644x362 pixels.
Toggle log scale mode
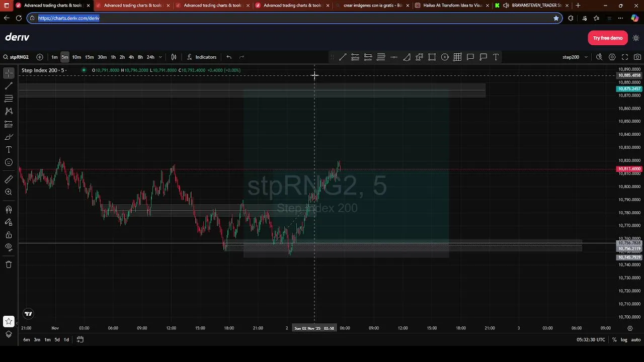(x=624, y=340)
